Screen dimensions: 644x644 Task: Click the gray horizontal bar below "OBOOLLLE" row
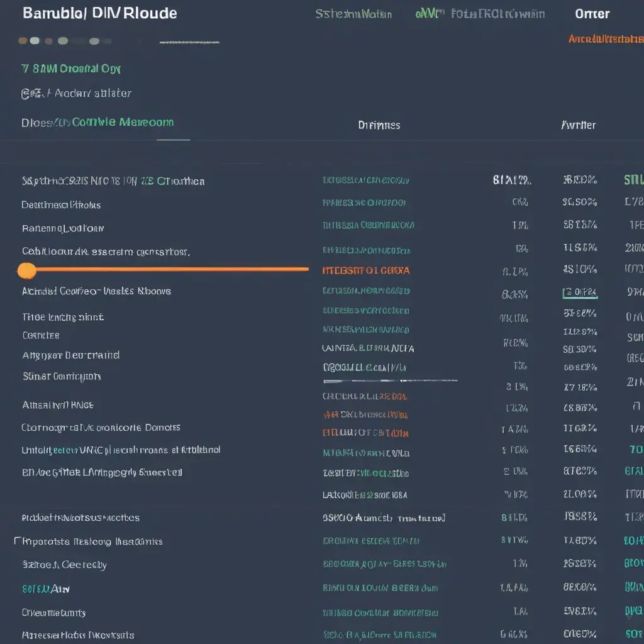tap(390, 380)
